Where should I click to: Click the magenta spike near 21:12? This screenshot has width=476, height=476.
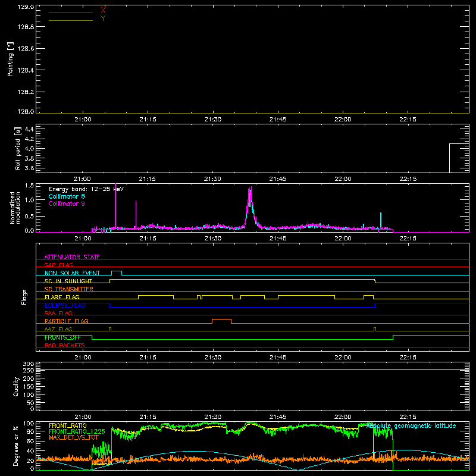(136, 214)
